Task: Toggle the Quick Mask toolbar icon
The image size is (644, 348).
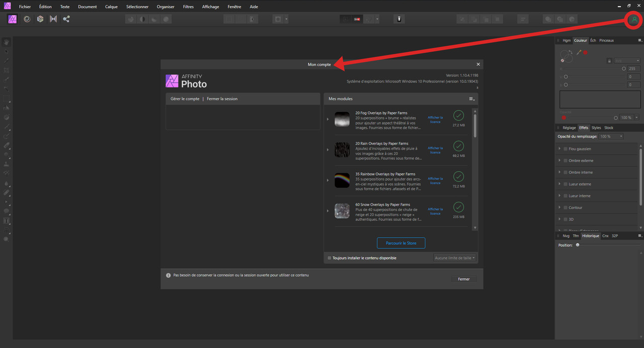Action: pyautogui.click(x=278, y=19)
